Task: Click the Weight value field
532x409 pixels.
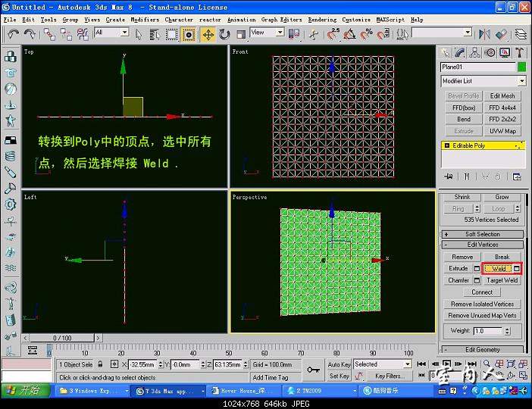Action: click(x=488, y=331)
